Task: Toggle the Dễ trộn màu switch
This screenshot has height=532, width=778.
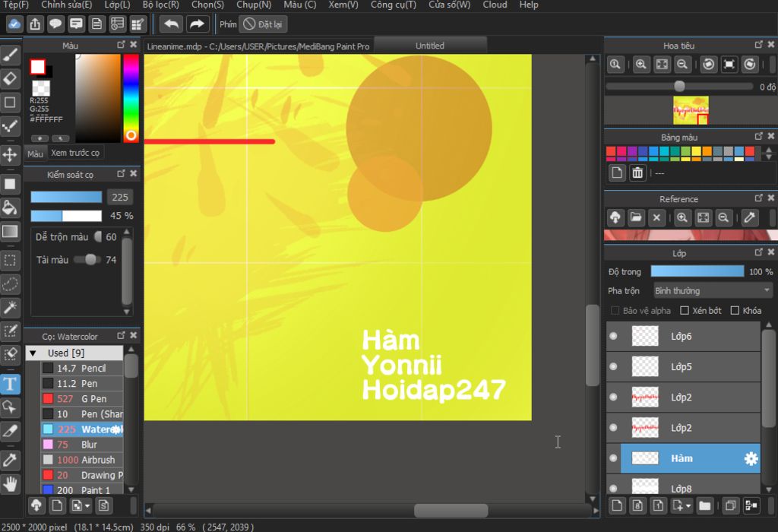Action: point(98,236)
